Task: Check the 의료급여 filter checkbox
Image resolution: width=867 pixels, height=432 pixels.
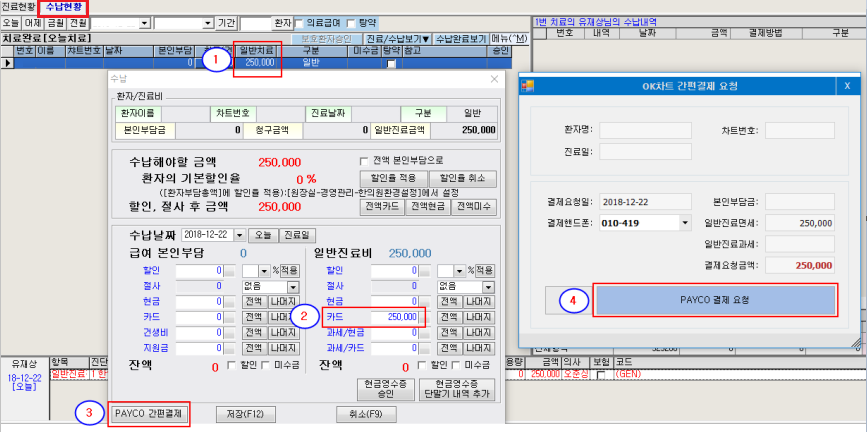Action: pos(299,23)
